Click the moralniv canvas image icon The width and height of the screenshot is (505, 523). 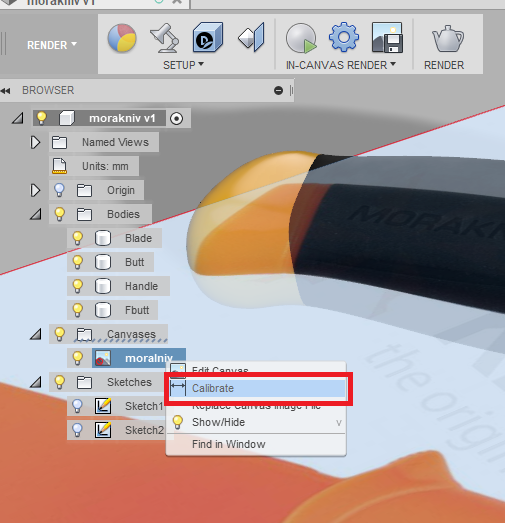[x=103, y=358]
